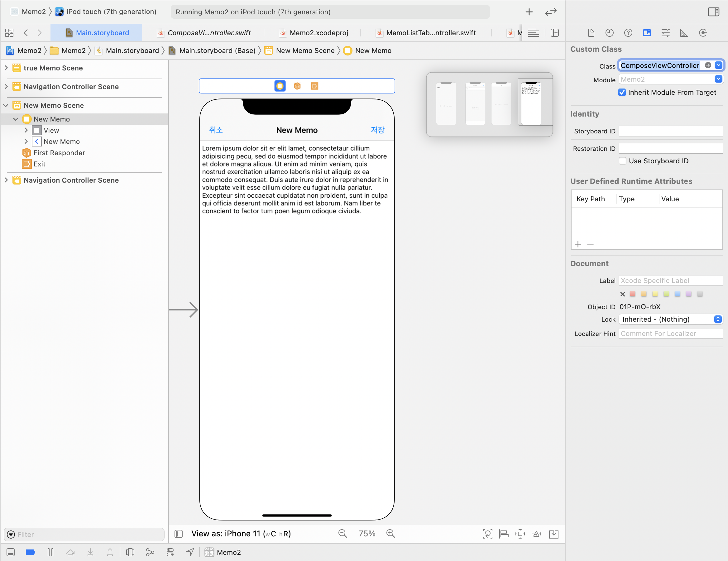Click the Storyboard ID input field
The image size is (728, 561).
pos(670,131)
